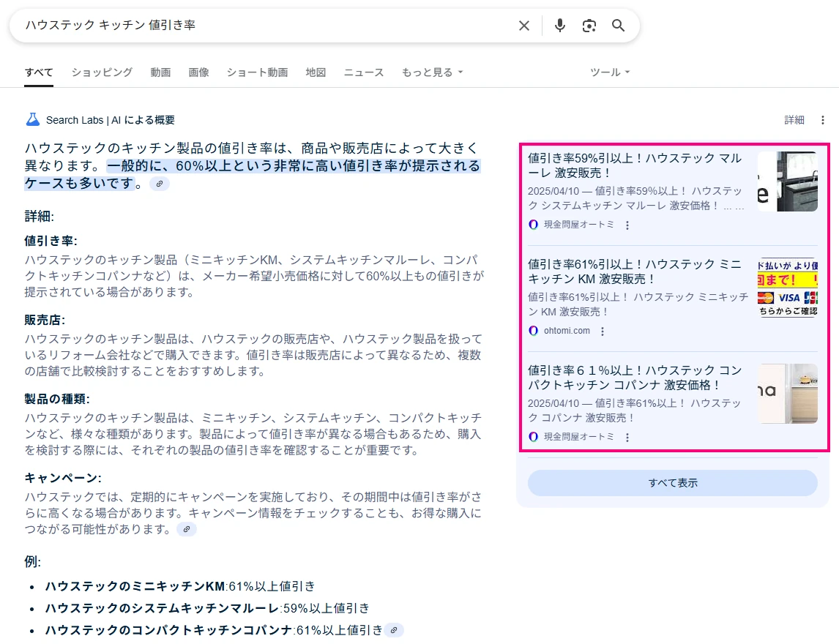The image size is (839, 644).
Task: Switch to ショート動画 tab
Action: tap(258, 72)
